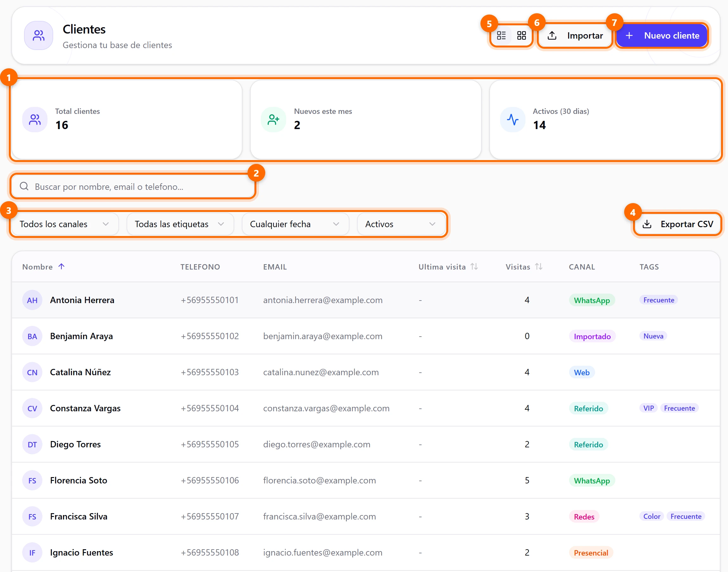This screenshot has width=728, height=572.
Task: Click the Total clientes card icon
Action: click(35, 120)
